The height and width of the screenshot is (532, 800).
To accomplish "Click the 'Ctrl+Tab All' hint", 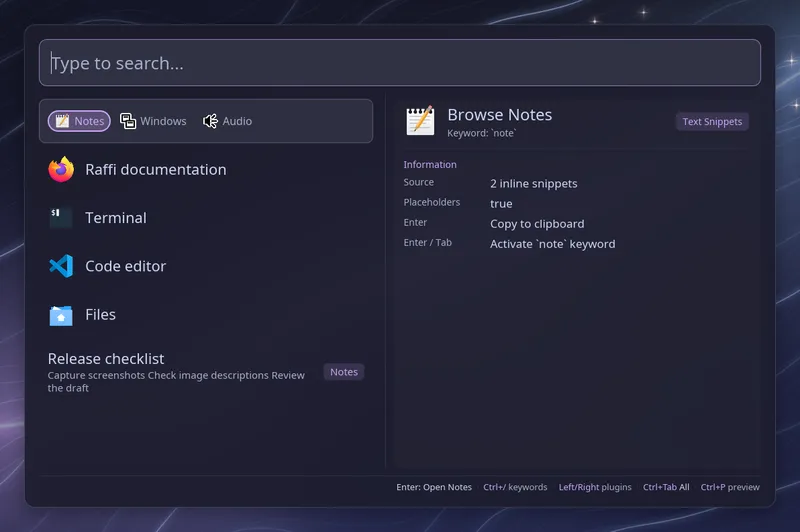I will [666, 487].
